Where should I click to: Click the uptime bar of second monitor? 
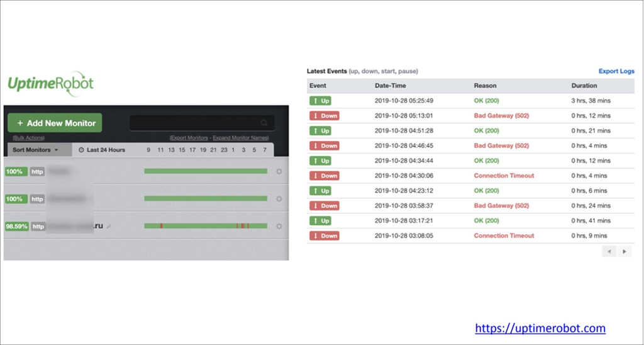[206, 198]
